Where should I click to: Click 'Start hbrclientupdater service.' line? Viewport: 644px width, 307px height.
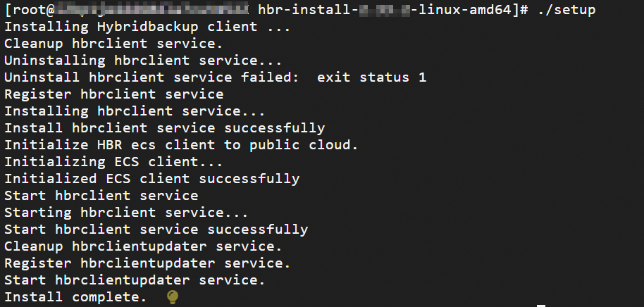point(135,280)
